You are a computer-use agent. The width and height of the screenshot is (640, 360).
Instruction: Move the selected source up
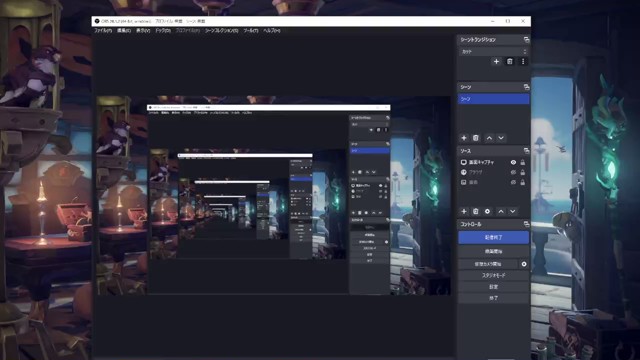(x=501, y=211)
